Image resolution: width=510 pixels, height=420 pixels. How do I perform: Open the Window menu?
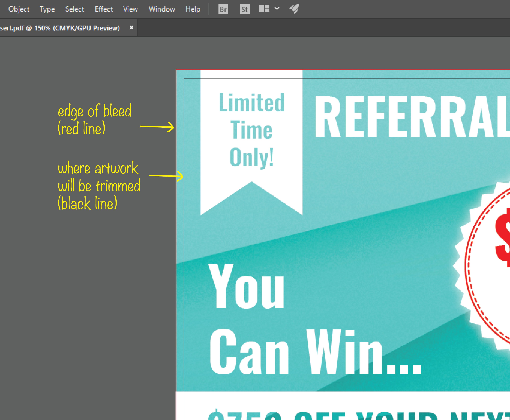162,9
